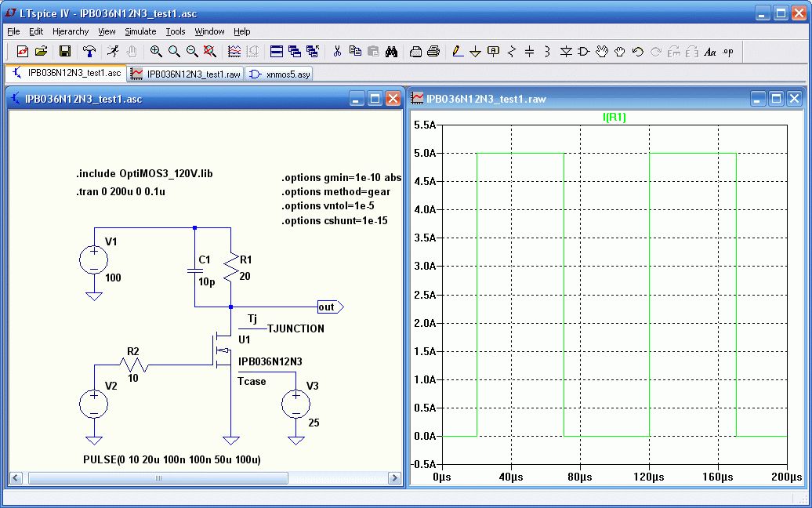Select the Capacitor component tool
812x508 pixels.
click(529, 51)
